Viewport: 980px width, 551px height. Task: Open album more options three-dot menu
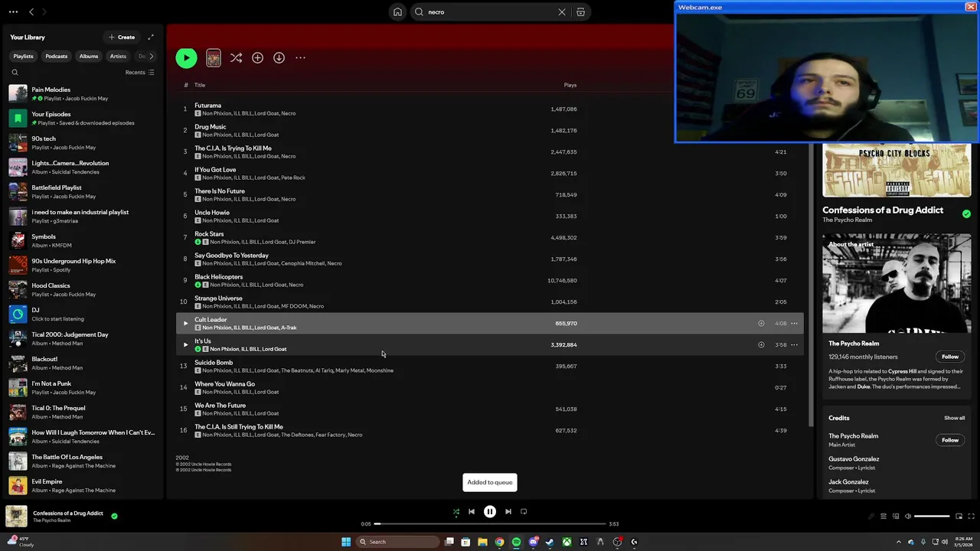[300, 57]
